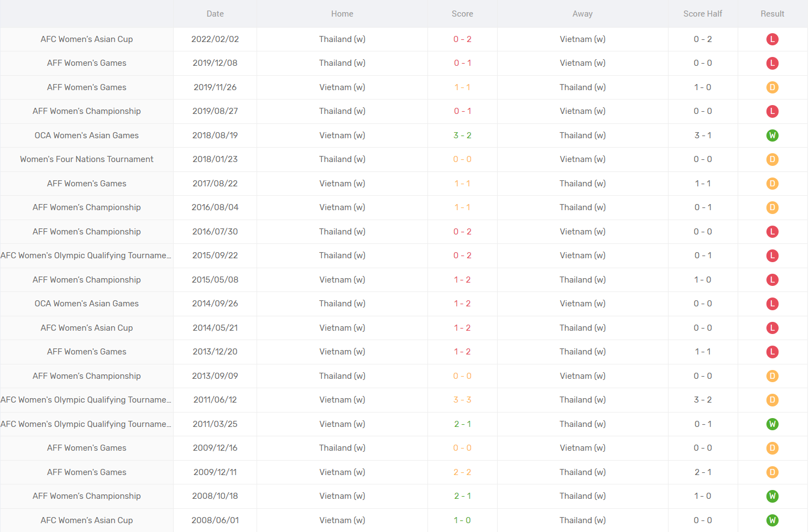Viewport: 809px width, 532px height.
Task: Click the Score Half column header
Action: point(702,14)
